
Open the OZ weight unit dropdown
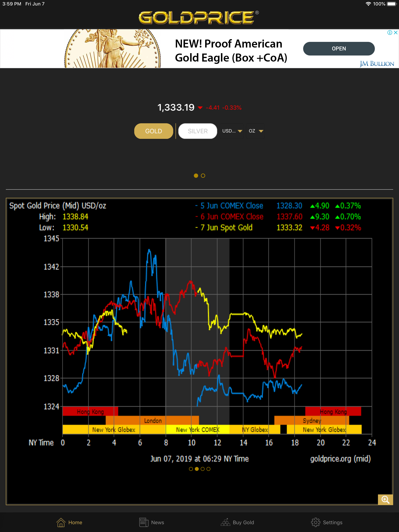[x=256, y=131]
